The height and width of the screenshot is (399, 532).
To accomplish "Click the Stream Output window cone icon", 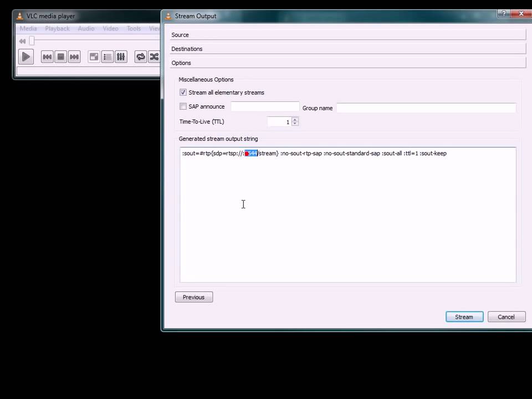I will pyautogui.click(x=168, y=16).
